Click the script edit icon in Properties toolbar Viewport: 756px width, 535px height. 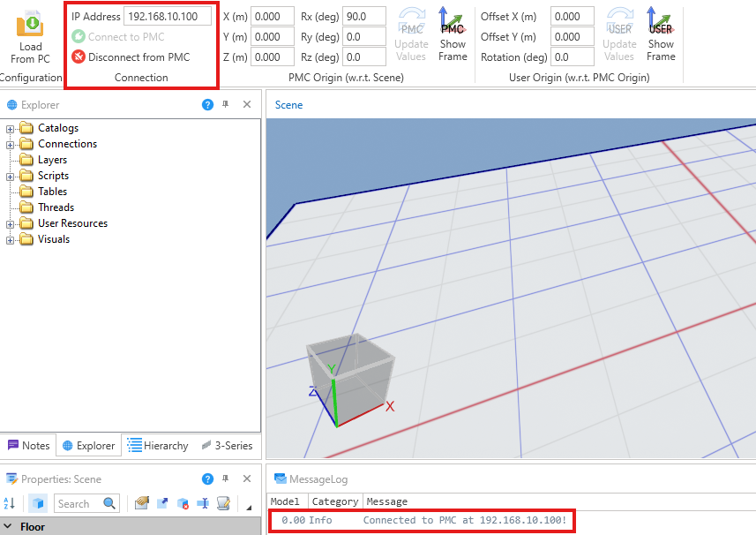coord(223,503)
